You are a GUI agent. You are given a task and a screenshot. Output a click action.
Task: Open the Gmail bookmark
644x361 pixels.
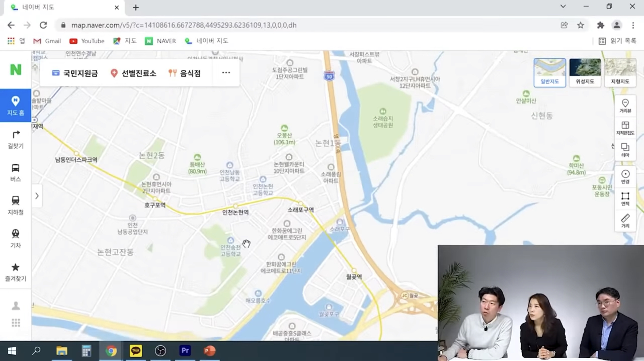click(x=47, y=41)
